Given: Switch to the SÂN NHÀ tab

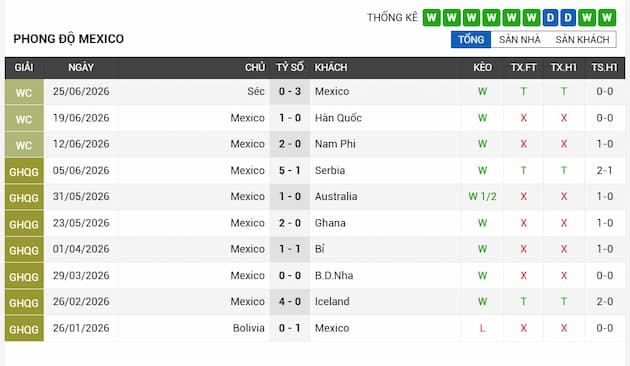Looking at the screenshot, I should (x=520, y=39).
